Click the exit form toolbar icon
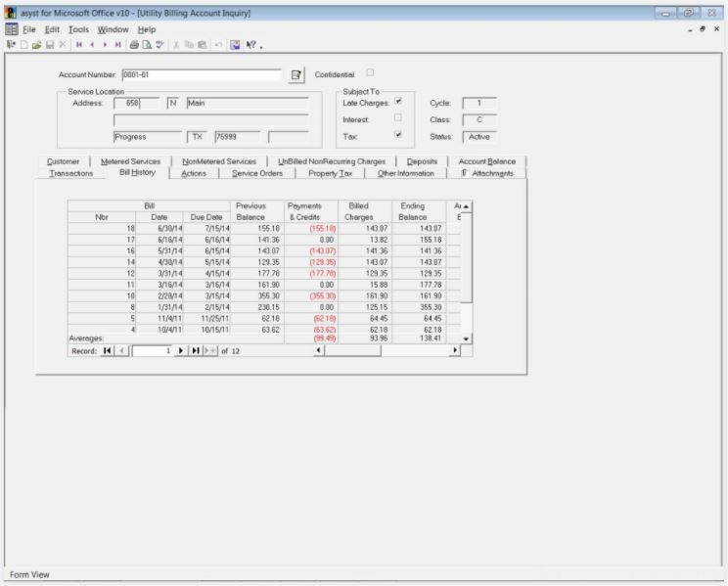This screenshot has width=728, height=586. tap(11, 45)
